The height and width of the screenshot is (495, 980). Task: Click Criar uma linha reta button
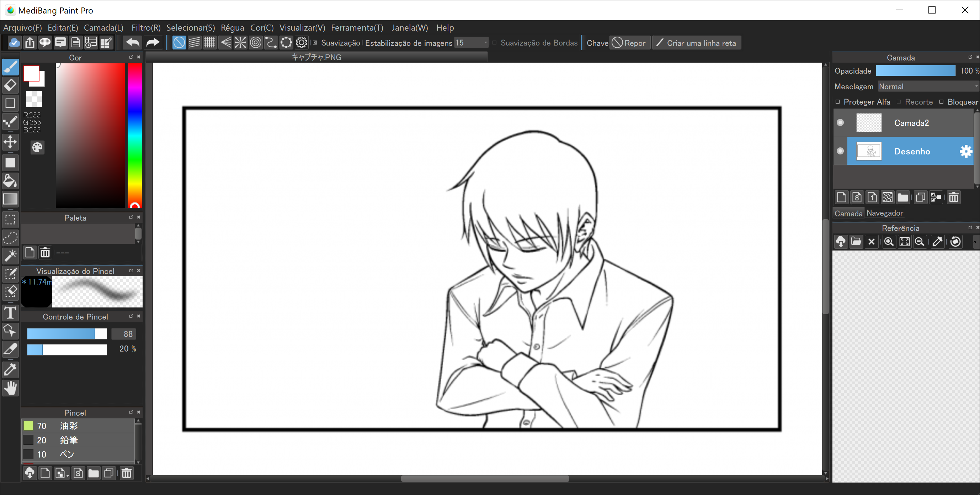click(x=694, y=43)
